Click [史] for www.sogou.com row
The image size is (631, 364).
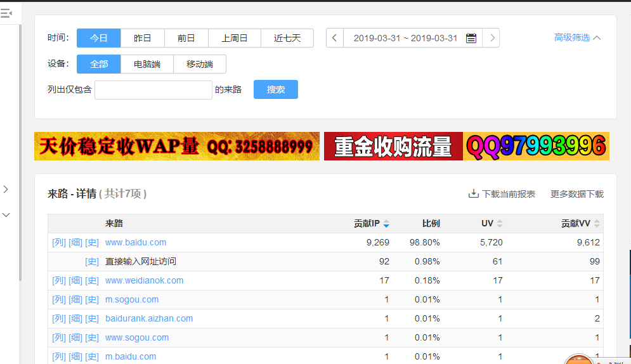click(92, 337)
